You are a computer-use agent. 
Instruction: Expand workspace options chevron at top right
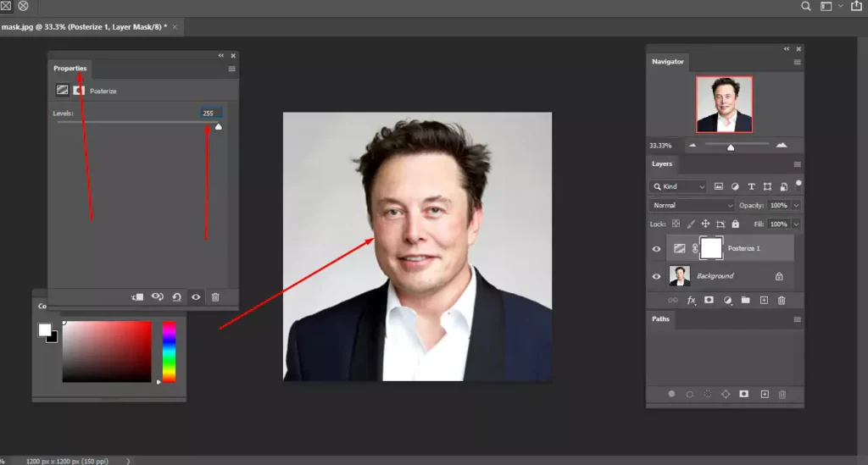[x=840, y=6]
